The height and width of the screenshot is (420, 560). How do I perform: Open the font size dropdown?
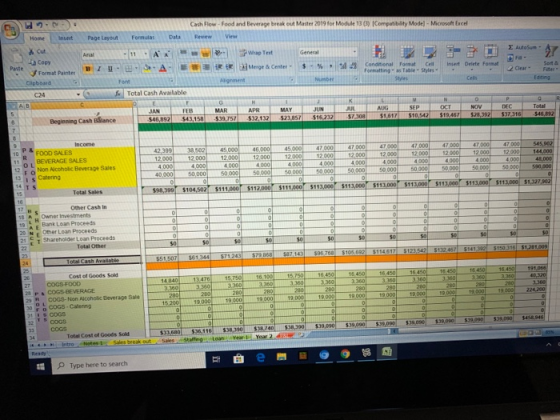pos(146,54)
